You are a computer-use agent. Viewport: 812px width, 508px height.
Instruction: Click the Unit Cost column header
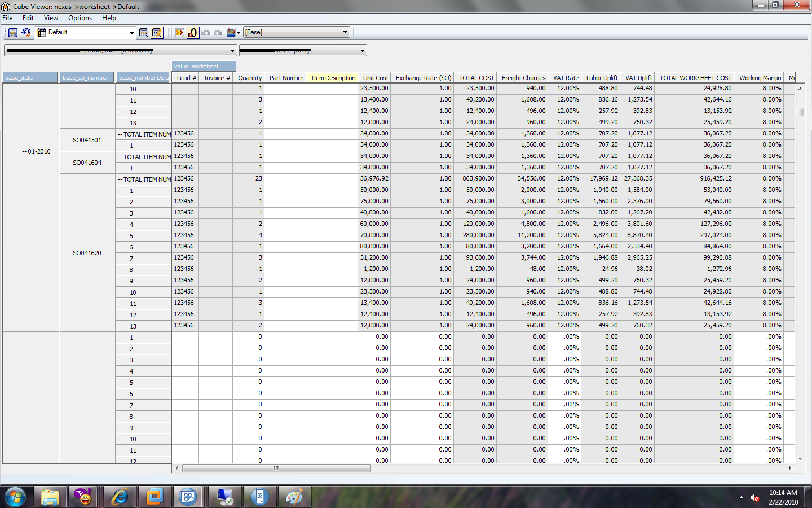coord(375,78)
